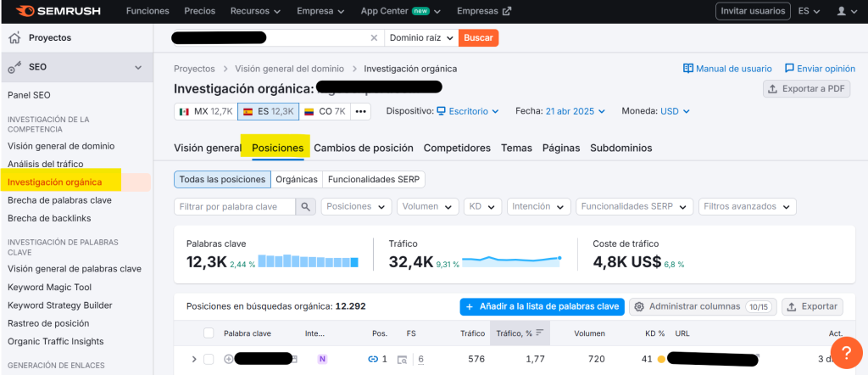
Task: Open the user profile icon menu
Action: [x=841, y=11]
